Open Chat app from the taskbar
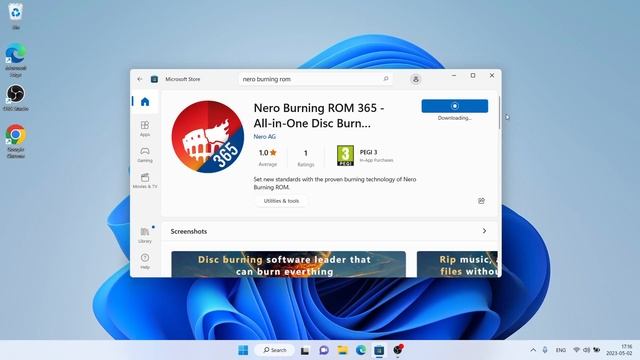Screen dimensions: 640x360 tap(324, 350)
